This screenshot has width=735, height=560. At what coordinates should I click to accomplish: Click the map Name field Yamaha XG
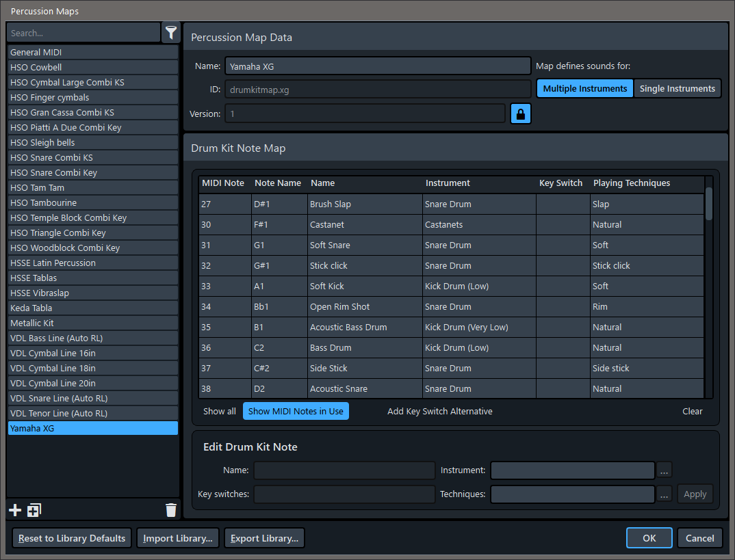(378, 66)
